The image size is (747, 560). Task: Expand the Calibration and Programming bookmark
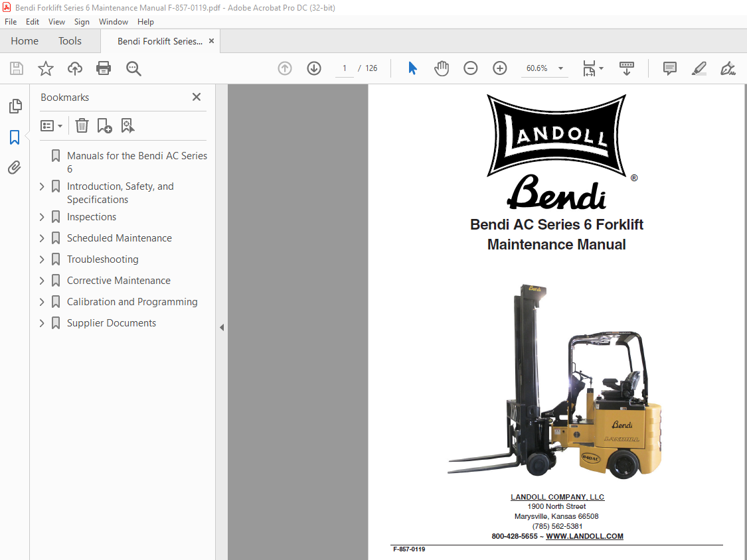42,302
